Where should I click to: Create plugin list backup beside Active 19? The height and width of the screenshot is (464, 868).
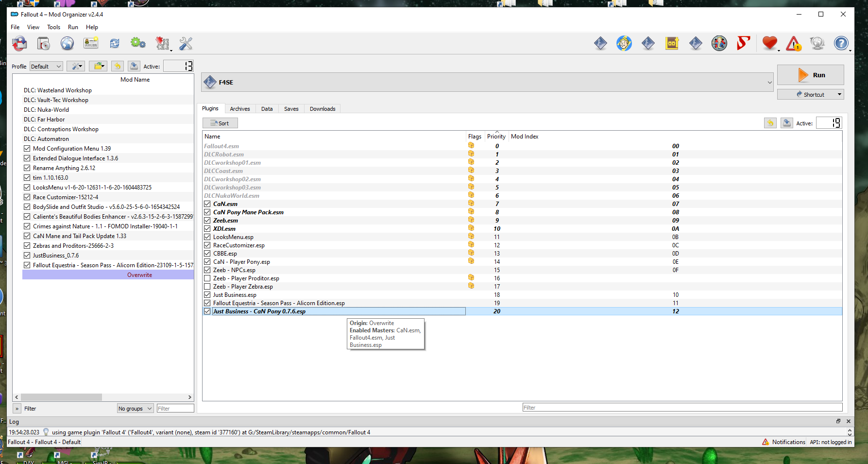[x=787, y=123]
